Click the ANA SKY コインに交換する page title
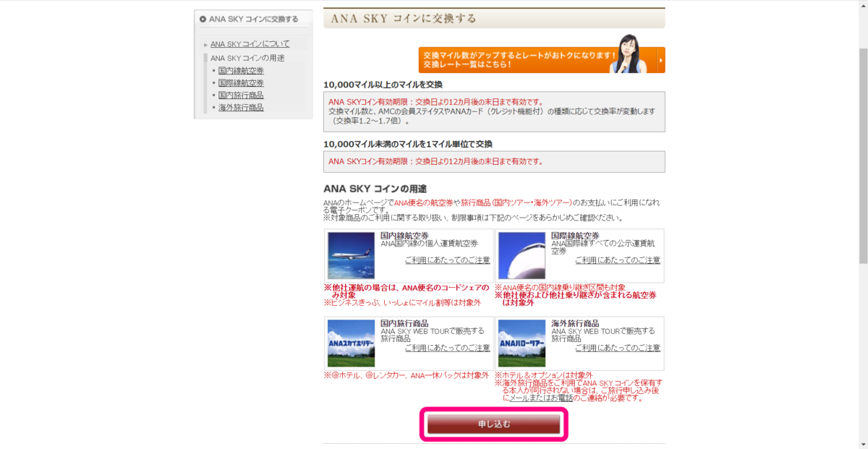The height and width of the screenshot is (449, 868). (404, 19)
